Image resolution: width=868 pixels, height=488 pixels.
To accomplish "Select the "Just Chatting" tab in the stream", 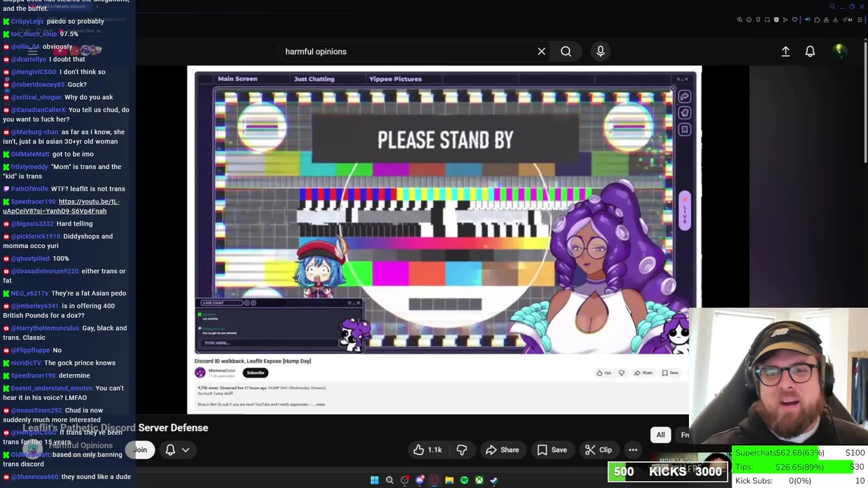I will pyautogui.click(x=314, y=79).
